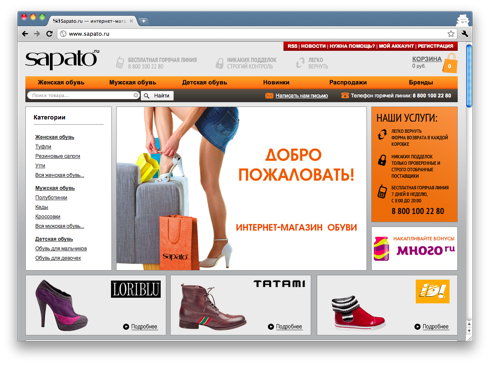Image resolution: width=490 pixels, height=365 pixels.
Task: Open Кроссовки category in sidebar
Action: [x=48, y=217]
